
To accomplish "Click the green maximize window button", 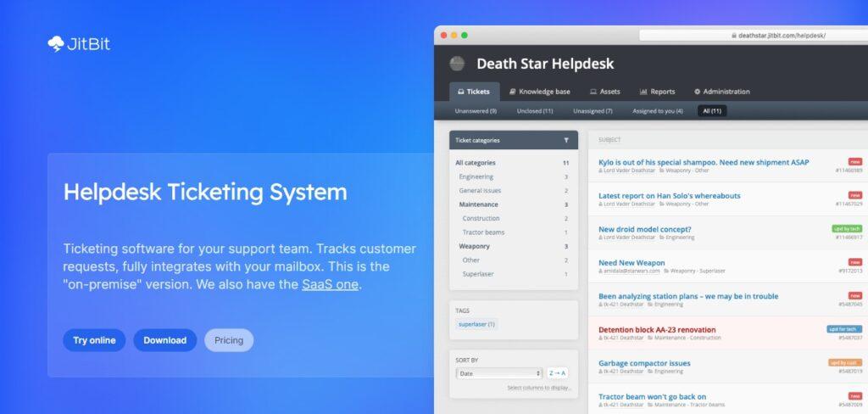I will point(465,36).
